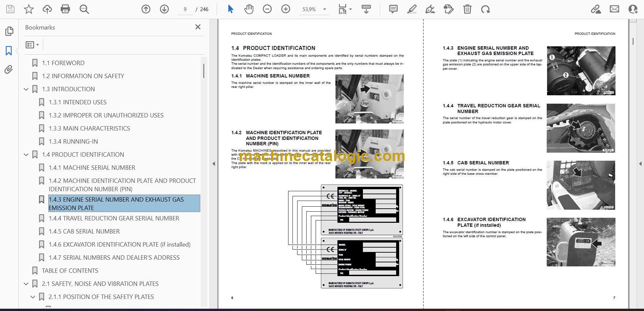Go to the previous page with the up arrow
This screenshot has width=644, height=311.
[x=146, y=9]
